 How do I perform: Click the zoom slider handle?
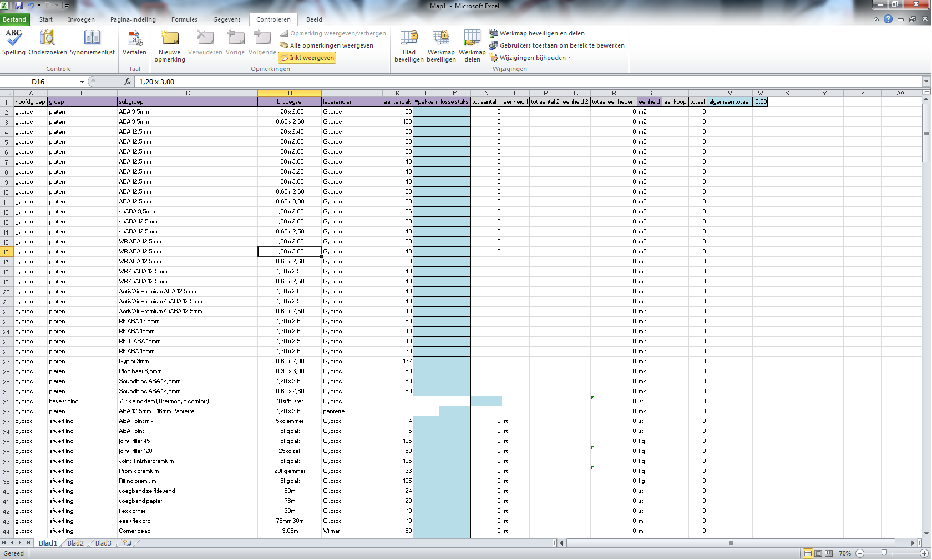pos(884,553)
